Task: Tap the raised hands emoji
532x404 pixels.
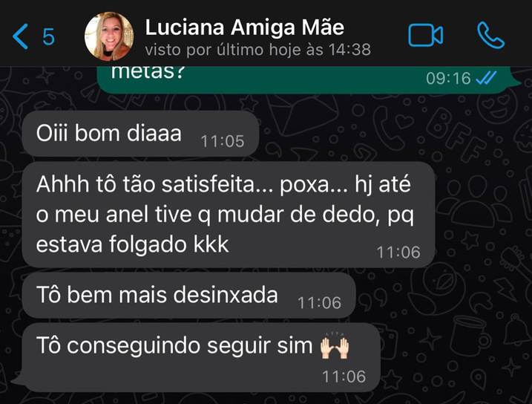Action: (x=335, y=347)
